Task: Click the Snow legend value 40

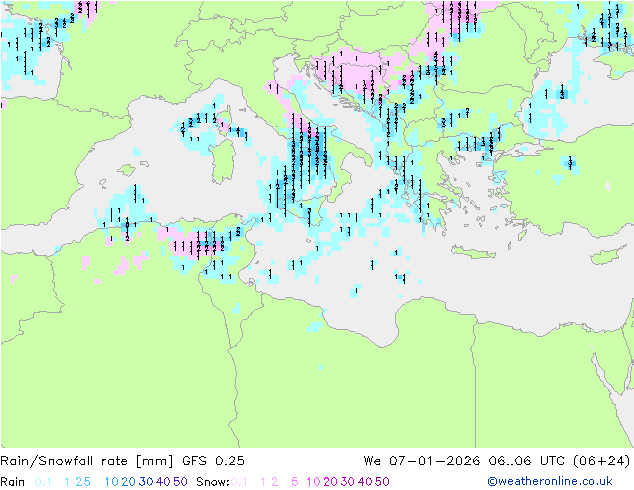Action: [365, 482]
